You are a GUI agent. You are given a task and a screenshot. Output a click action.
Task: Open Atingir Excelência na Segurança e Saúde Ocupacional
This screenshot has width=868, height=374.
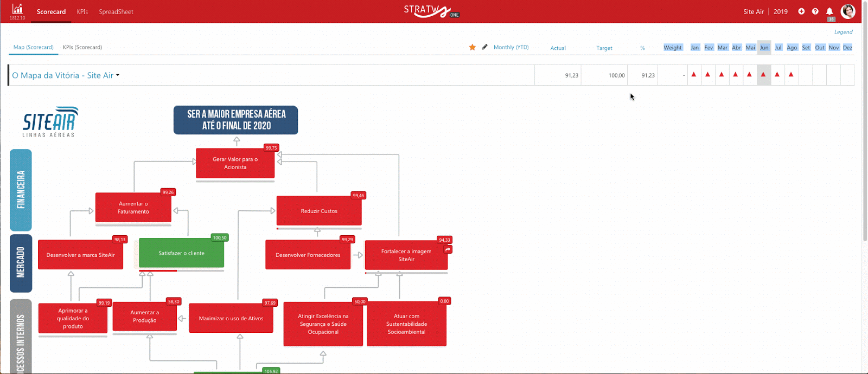point(323,324)
